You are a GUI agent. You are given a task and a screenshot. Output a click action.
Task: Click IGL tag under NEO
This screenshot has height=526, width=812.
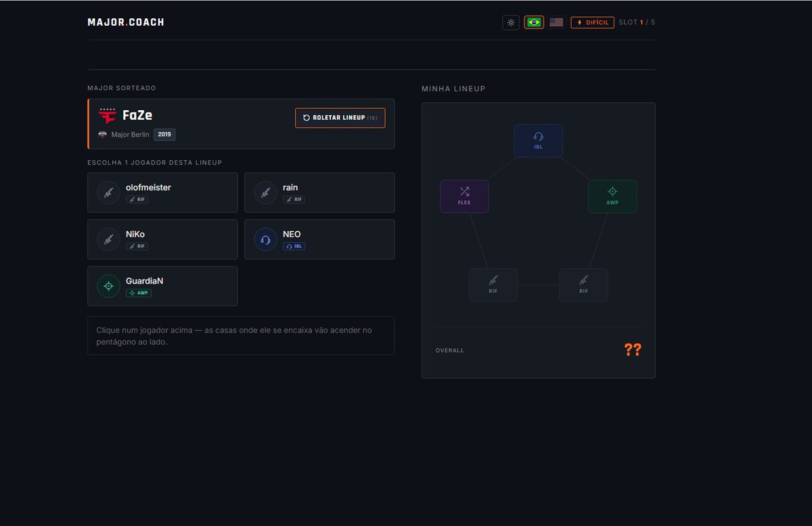click(294, 247)
